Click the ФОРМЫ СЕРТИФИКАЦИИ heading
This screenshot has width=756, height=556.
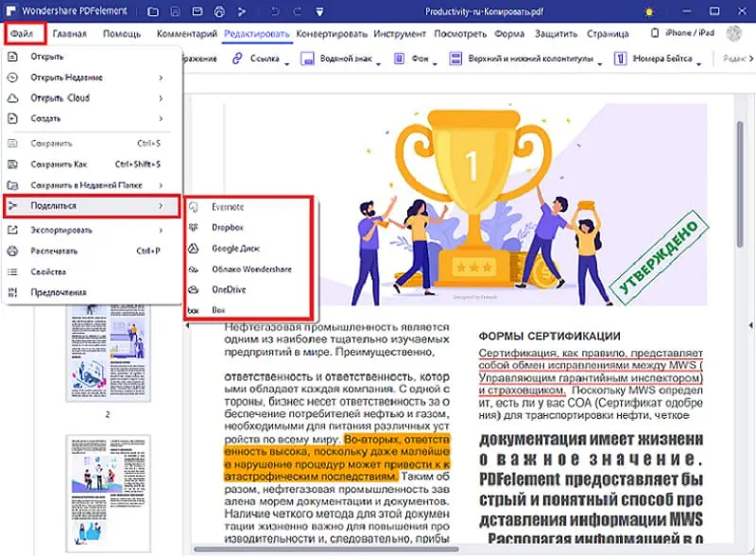click(x=549, y=337)
